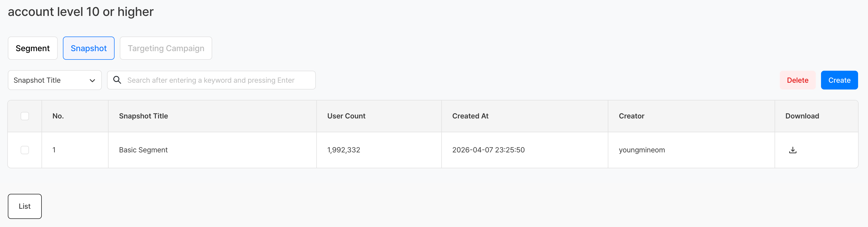
Task: Download the Basic Segment snapshot
Action: tap(793, 150)
